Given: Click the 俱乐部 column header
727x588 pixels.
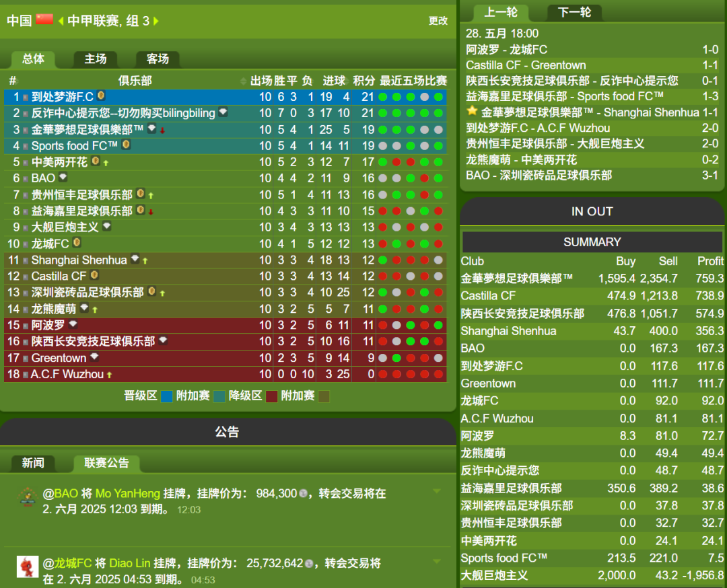Looking at the screenshot, I should (x=135, y=81).
